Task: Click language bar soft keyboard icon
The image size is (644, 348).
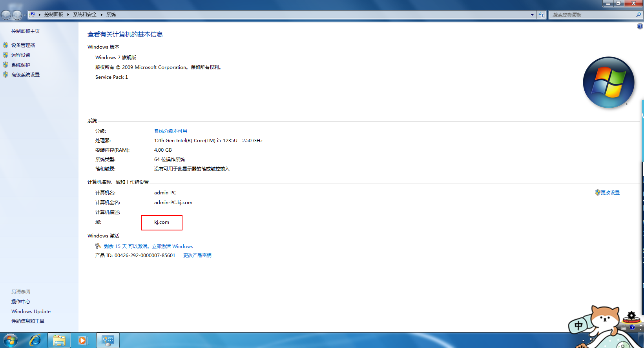Action: point(624,328)
